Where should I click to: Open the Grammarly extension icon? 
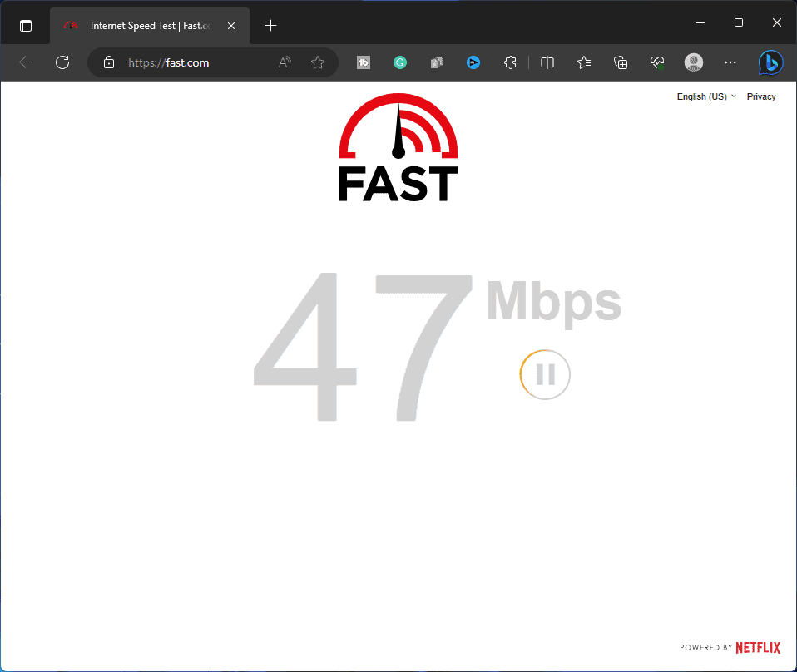[400, 62]
